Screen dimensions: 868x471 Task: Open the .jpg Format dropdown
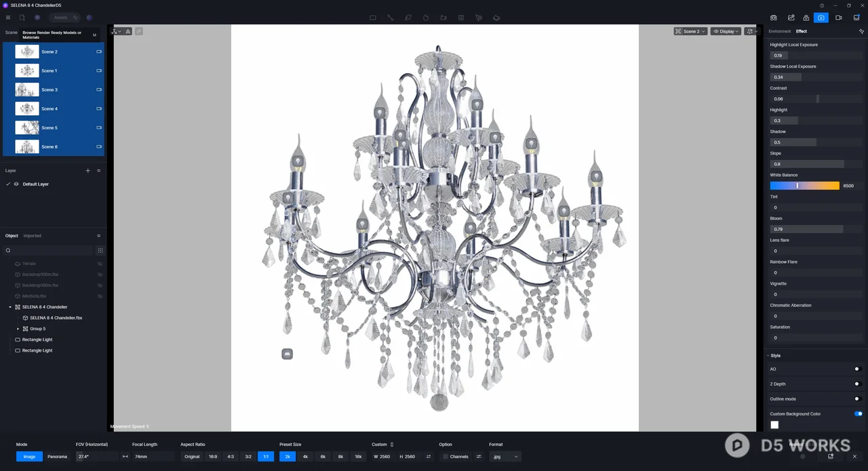tap(505, 457)
